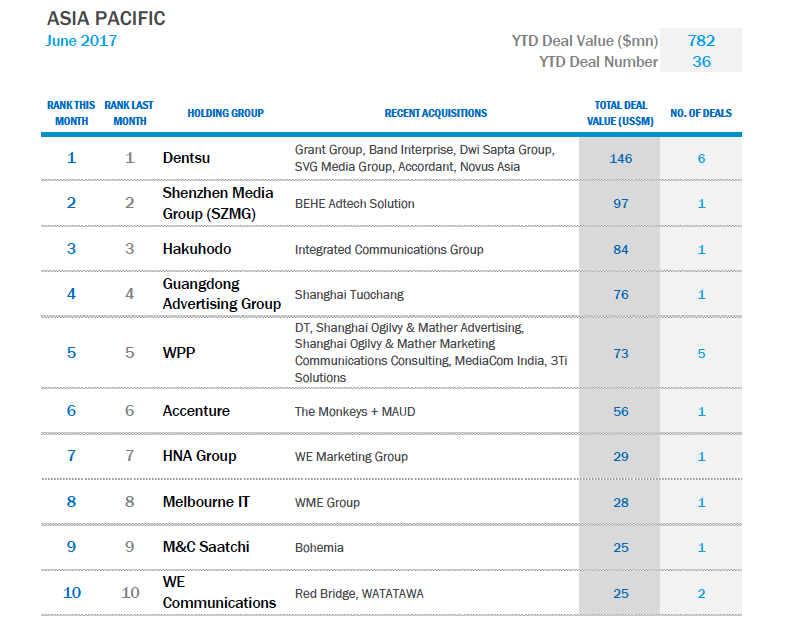797x629 pixels.
Task: Click the NO. OF DEALS column header
Action: [701, 113]
